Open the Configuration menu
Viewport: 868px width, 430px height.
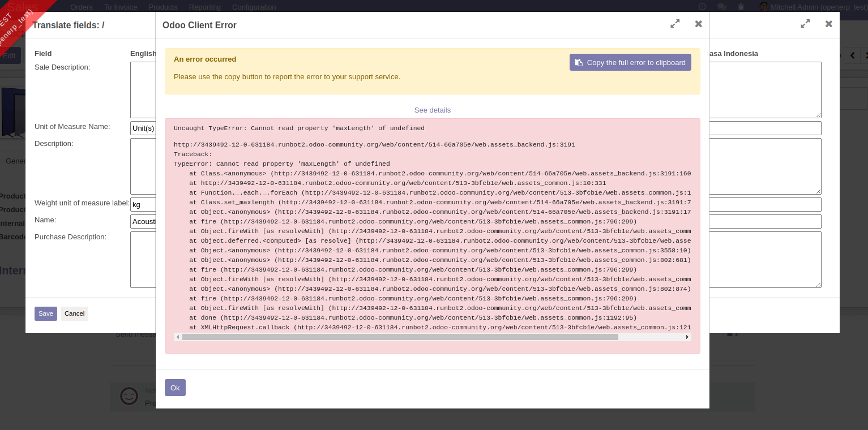pyautogui.click(x=254, y=7)
